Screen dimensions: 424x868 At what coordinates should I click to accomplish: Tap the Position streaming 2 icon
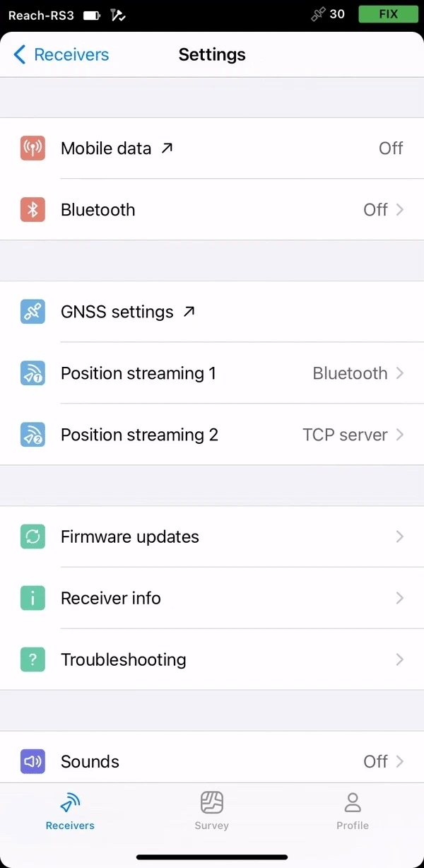pyautogui.click(x=33, y=435)
